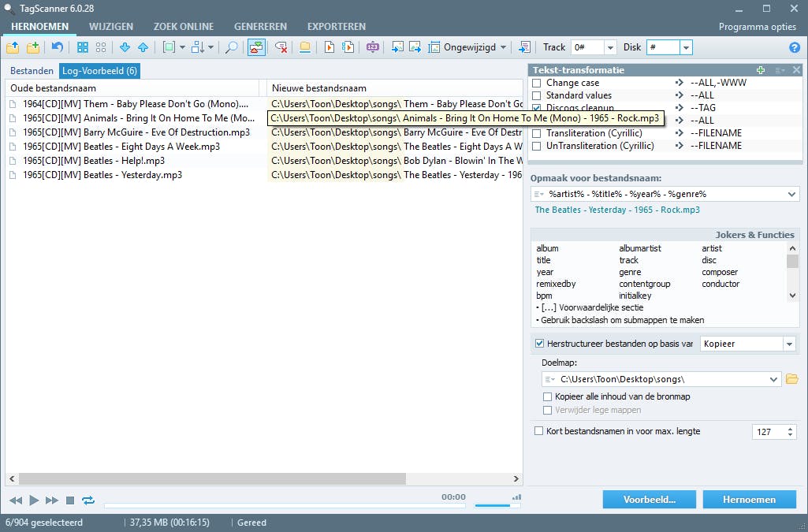Select all files with the blue grid icon
The height and width of the screenshot is (532, 808).
(x=83, y=47)
